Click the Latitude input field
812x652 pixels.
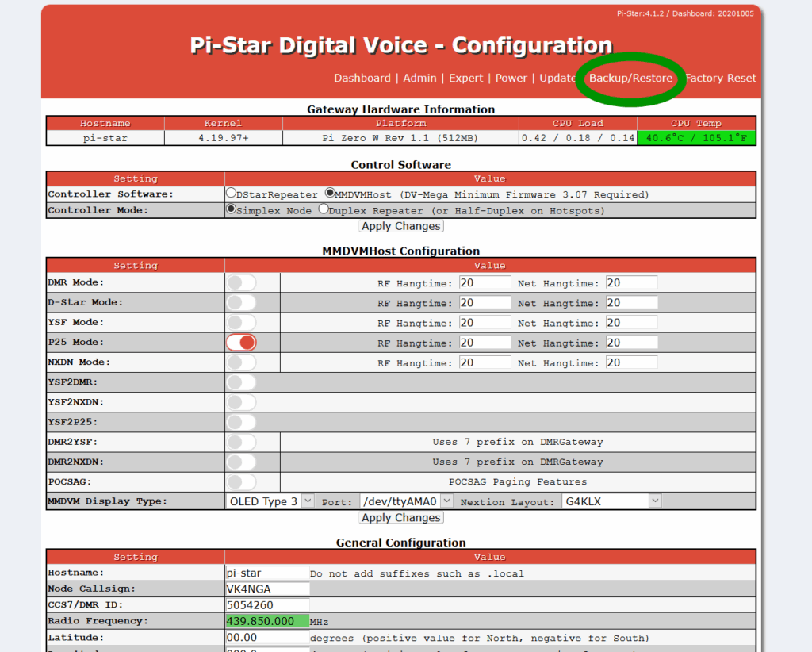267,638
